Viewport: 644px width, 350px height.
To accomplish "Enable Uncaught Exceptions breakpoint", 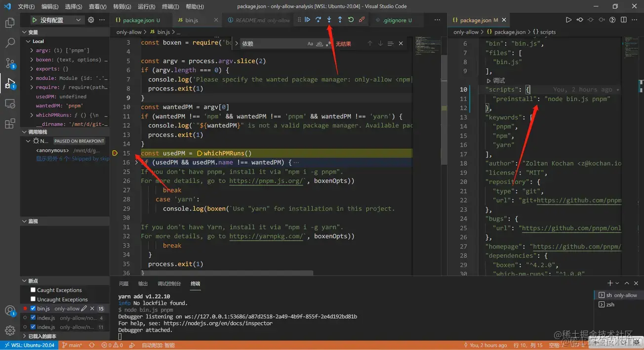I will 33,299.
